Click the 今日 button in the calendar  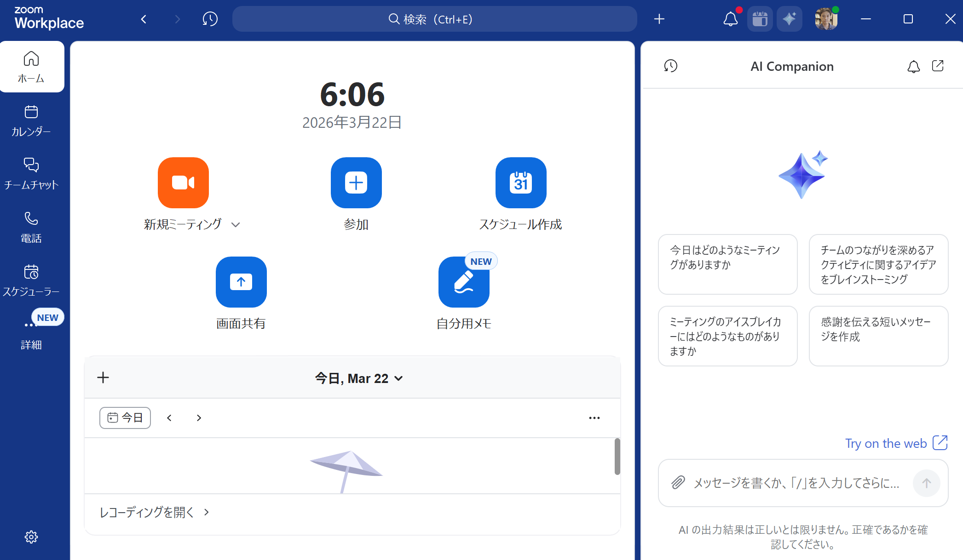pos(125,418)
